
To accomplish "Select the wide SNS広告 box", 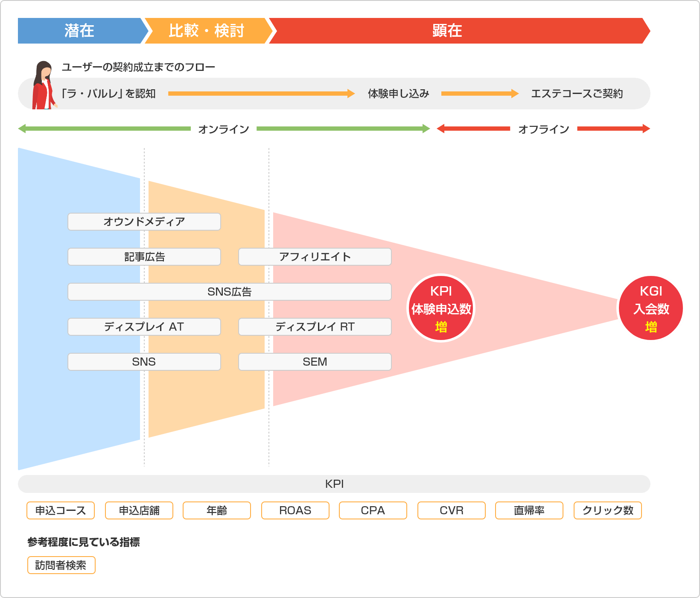I will click(230, 292).
